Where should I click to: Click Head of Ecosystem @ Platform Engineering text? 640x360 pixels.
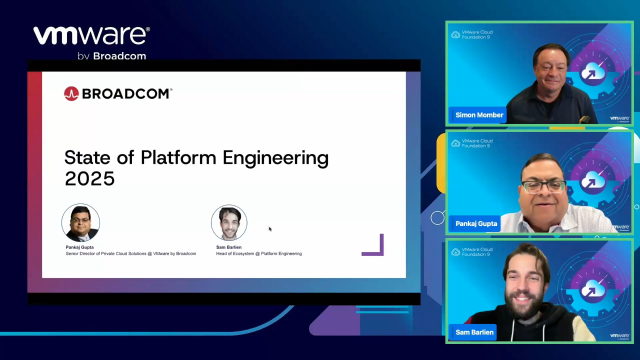(259, 253)
